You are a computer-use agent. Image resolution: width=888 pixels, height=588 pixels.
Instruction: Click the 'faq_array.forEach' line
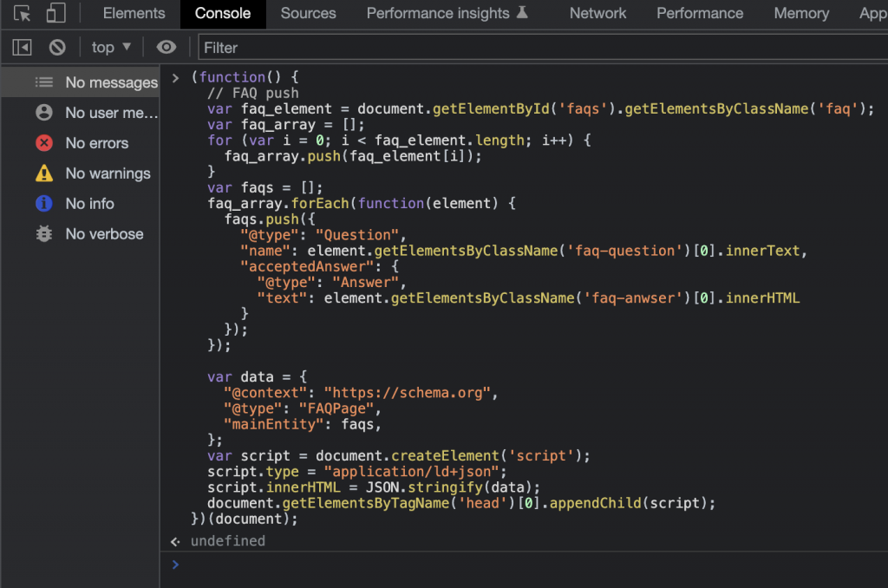click(x=362, y=203)
